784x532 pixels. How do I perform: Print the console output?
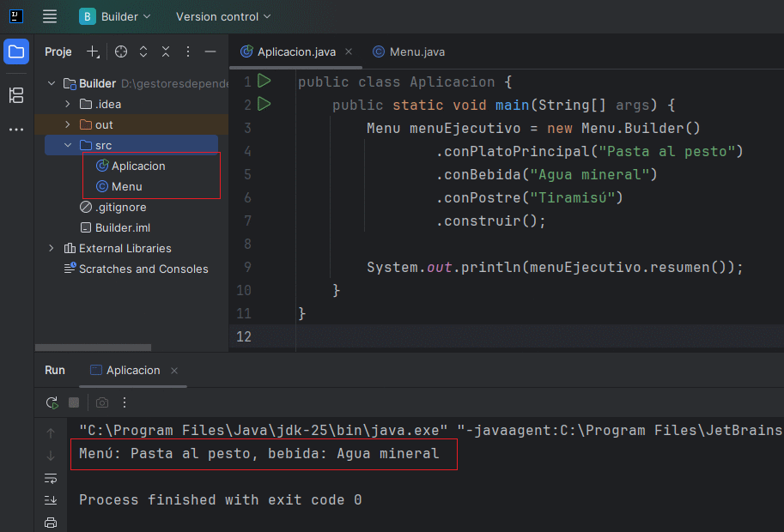(51, 523)
